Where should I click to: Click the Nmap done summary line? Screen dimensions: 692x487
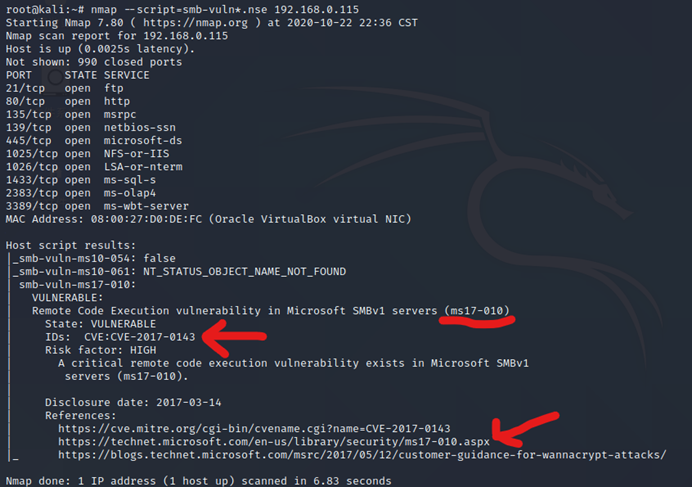(x=198, y=481)
